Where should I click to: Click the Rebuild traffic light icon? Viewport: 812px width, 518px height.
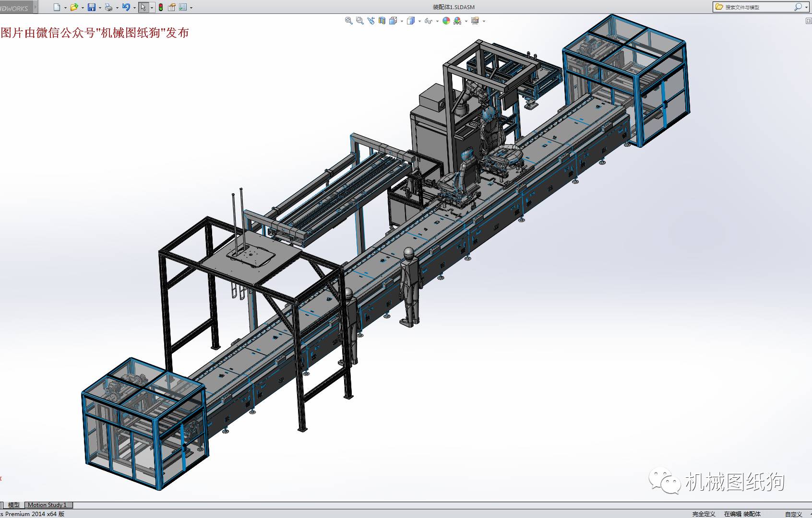161,7
